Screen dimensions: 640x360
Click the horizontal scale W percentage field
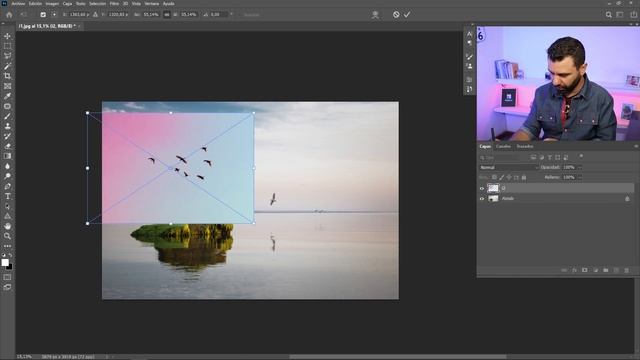pyautogui.click(x=151, y=15)
